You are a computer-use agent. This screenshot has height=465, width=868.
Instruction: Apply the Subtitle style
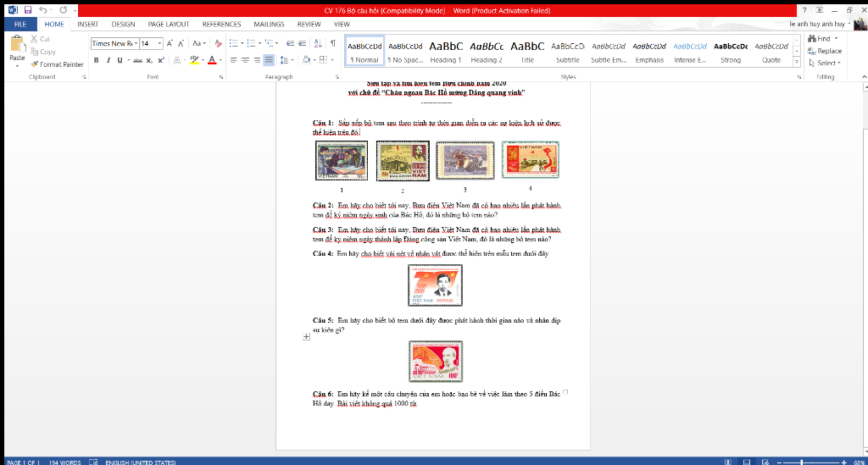click(567, 52)
